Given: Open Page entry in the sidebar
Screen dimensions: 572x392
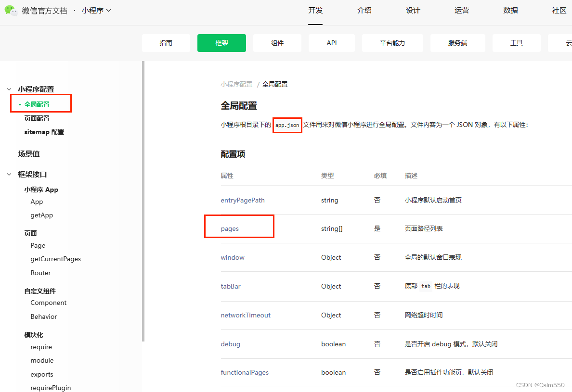Looking at the screenshot, I should pos(38,246).
